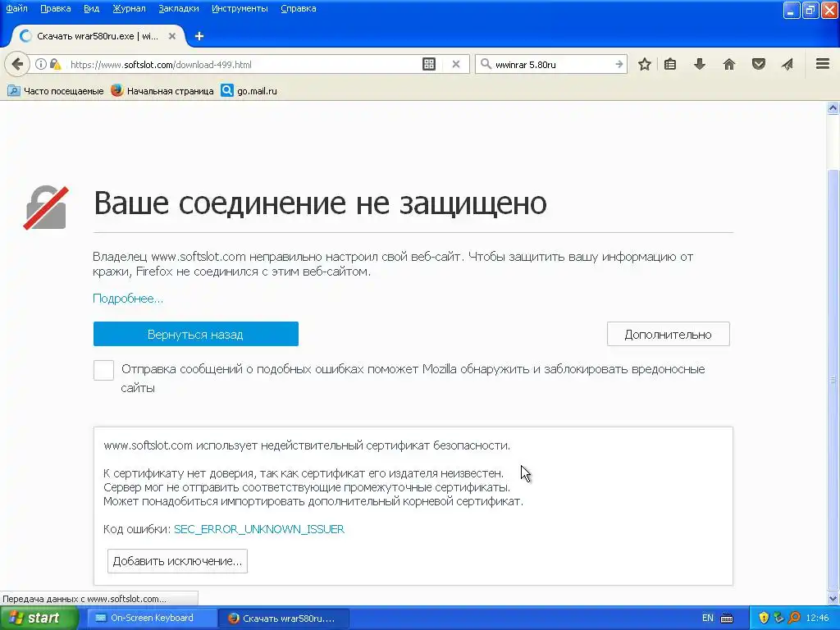Click keyboard icon in system tray
Image resolution: width=840 pixels, height=630 pixels.
click(727, 619)
